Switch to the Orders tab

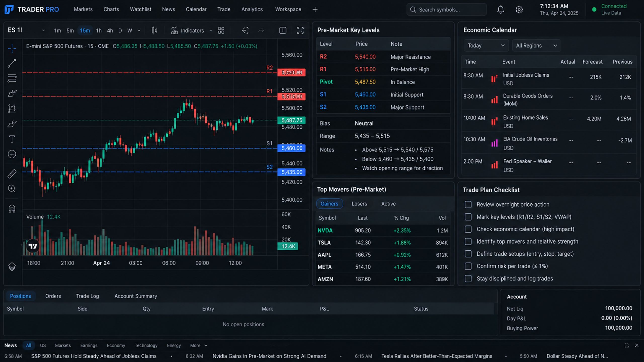pyautogui.click(x=53, y=296)
